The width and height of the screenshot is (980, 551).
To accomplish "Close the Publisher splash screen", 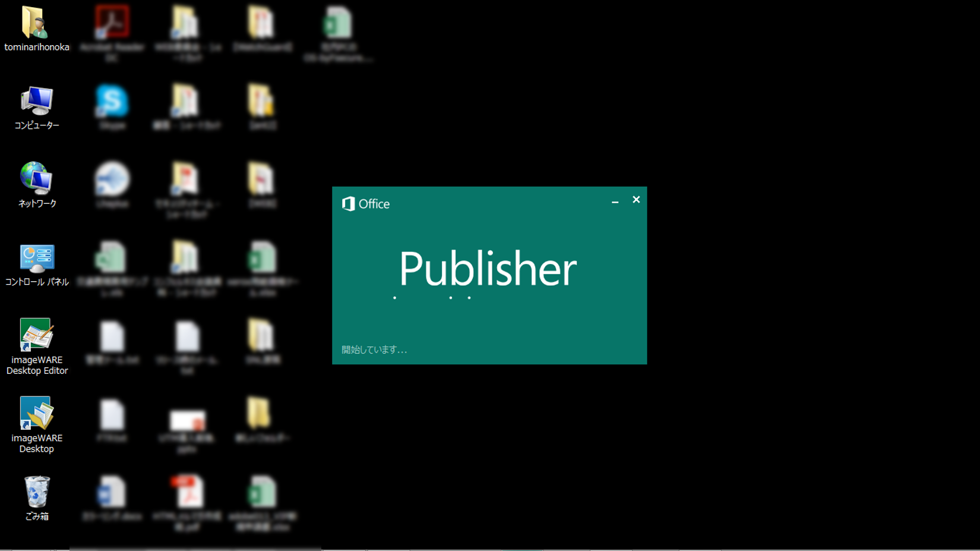I will tap(636, 200).
